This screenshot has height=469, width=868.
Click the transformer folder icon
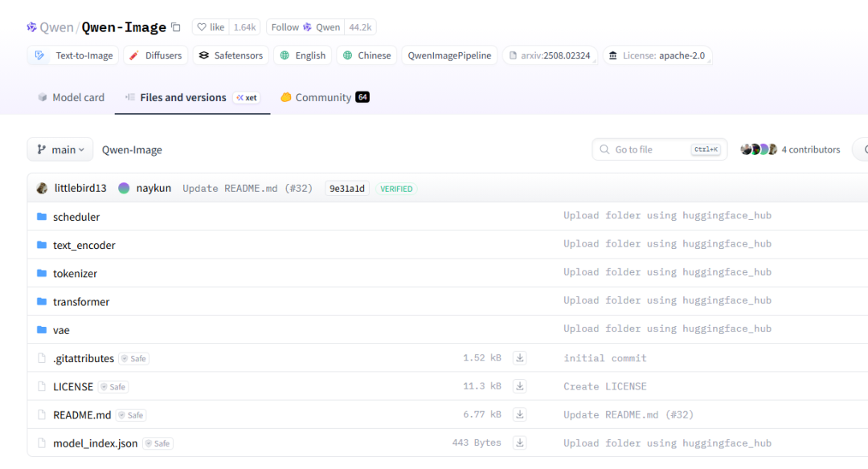[42, 301]
